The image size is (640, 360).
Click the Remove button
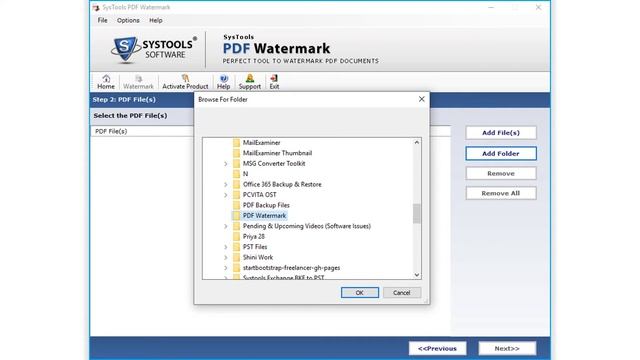pyautogui.click(x=501, y=173)
